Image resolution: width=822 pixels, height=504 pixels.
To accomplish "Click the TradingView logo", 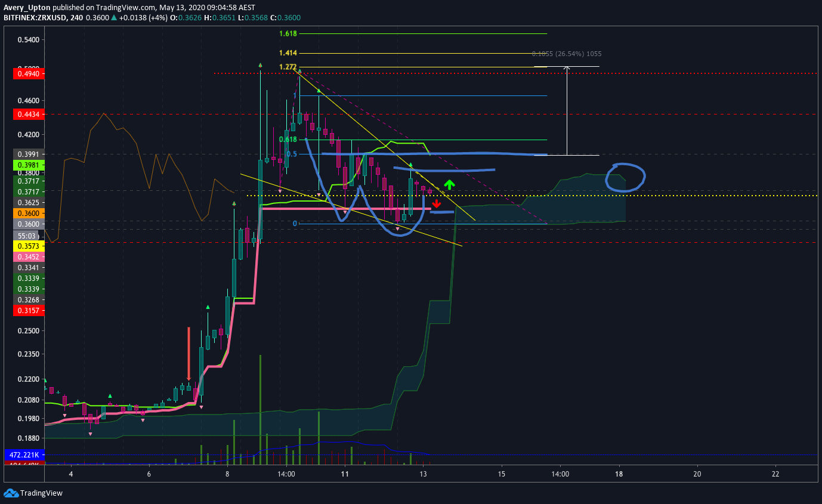I will pyautogui.click(x=33, y=493).
